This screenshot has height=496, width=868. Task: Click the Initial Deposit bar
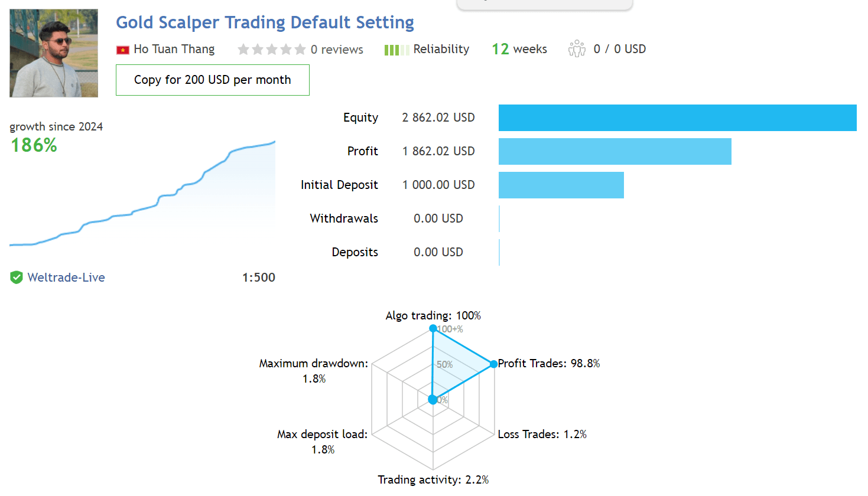click(561, 185)
